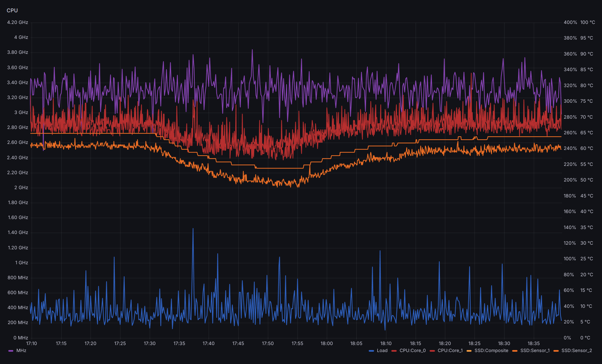This screenshot has height=364, width=602.
Task: Show only SSD:Sensor_1 via legend label
Action: point(535,350)
